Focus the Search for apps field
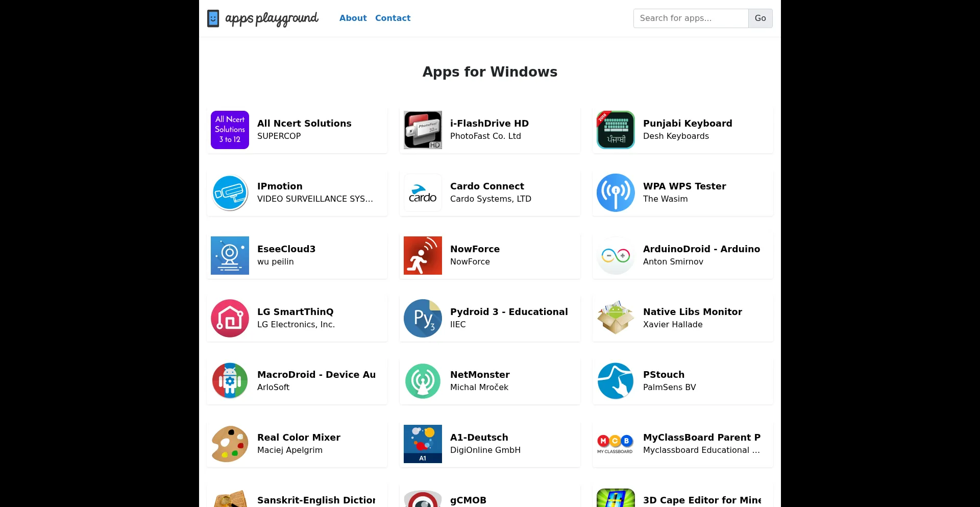980x507 pixels. tap(691, 18)
